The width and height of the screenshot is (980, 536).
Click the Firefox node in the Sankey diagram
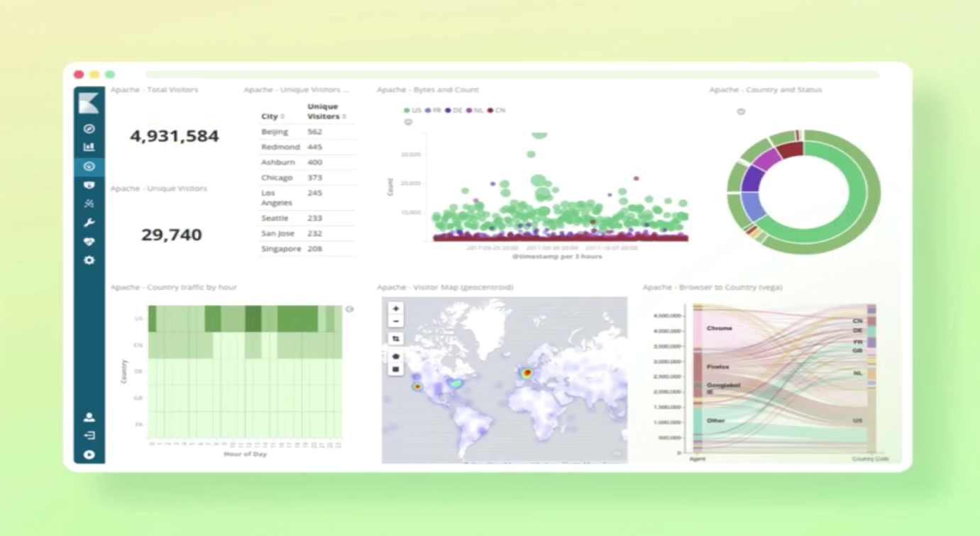point(698,367)
